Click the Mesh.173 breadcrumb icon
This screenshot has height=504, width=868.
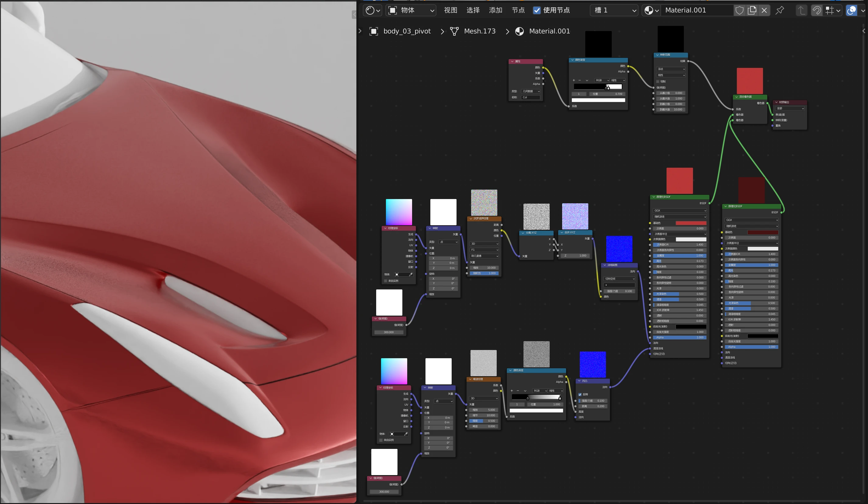(x=454, y=31)
